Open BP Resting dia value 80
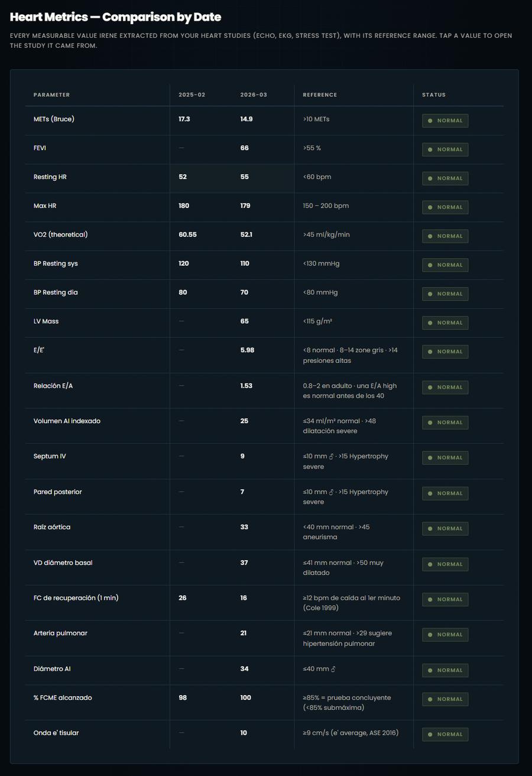Viewport: 532px width, 776px height. pos(183,293)
